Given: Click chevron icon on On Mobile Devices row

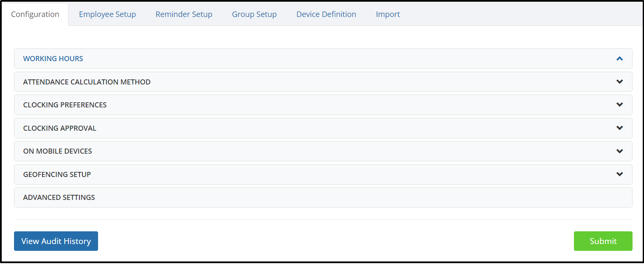Looking at the screenshot, I should [x=619, y=151].
